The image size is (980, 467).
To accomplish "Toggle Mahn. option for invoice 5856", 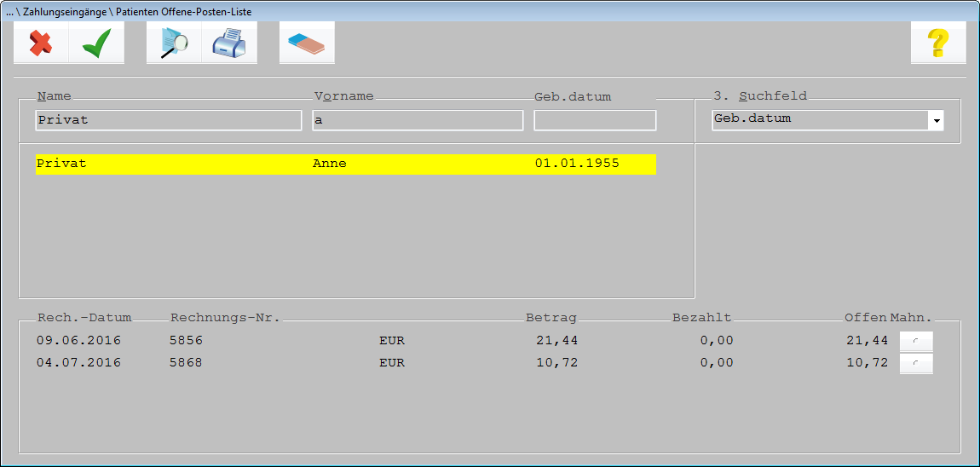I will 915,342.
